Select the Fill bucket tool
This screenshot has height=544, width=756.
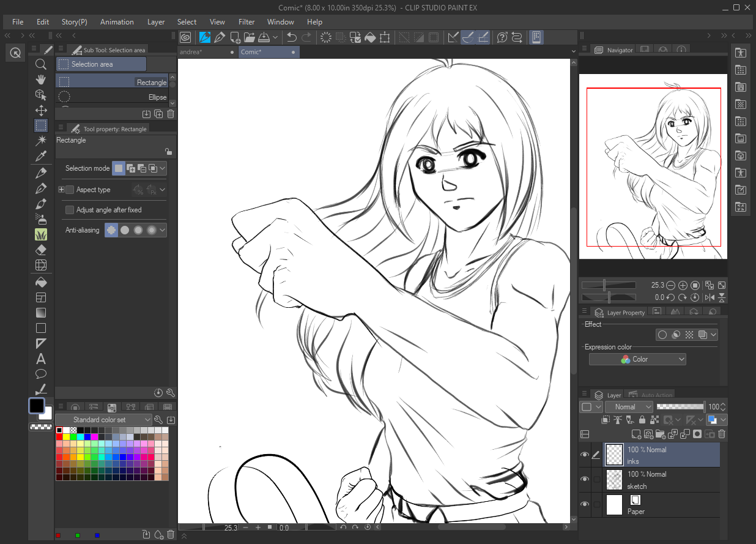pos(41,282)
